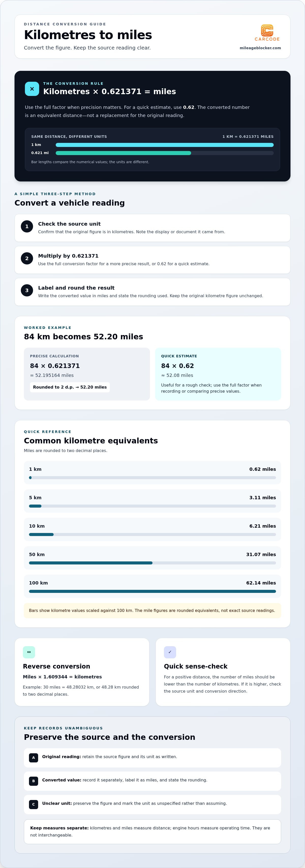Viewport: 305px width, 868px height.
Task: Click the letter B badge for Converted value
Action: point(33,781)
